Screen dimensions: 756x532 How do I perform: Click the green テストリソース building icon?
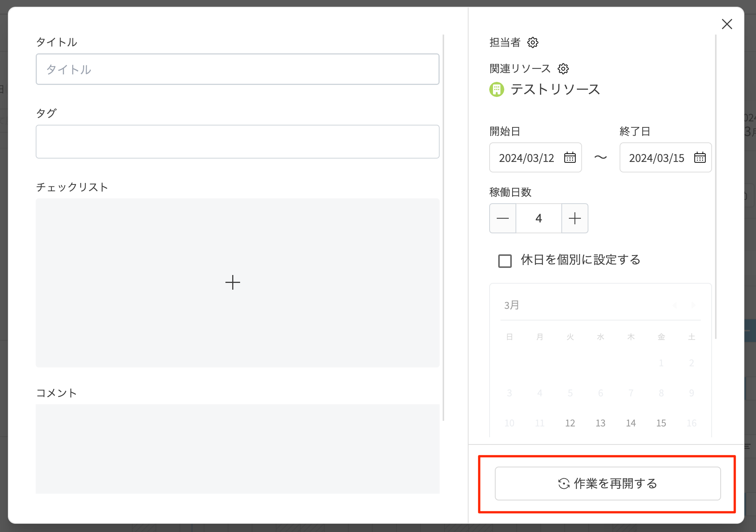(496, 89)
